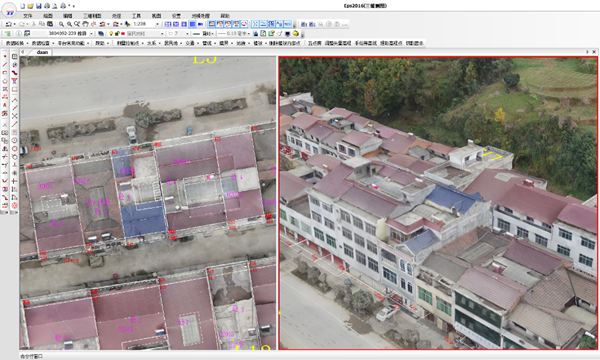600x360 pixels.
Task: Click the blue-roofed building in 3D view
Action: 452,198
